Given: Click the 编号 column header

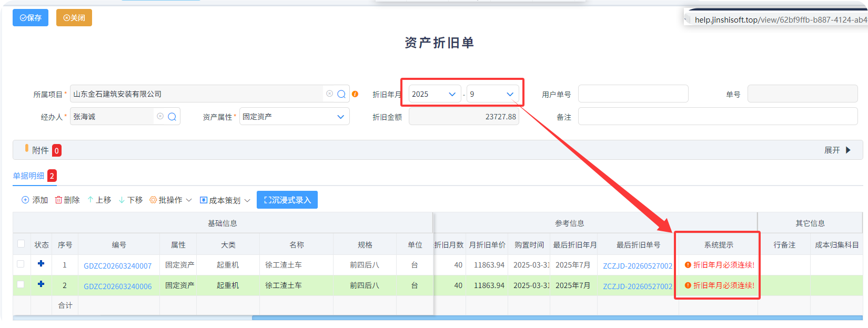Looking at the screenshot, I should tap(119, 245).
